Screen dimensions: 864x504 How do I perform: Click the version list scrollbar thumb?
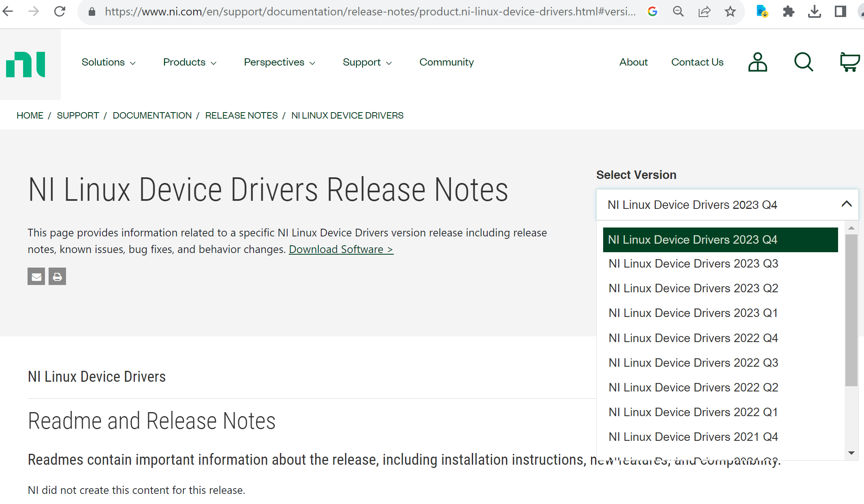851,310
